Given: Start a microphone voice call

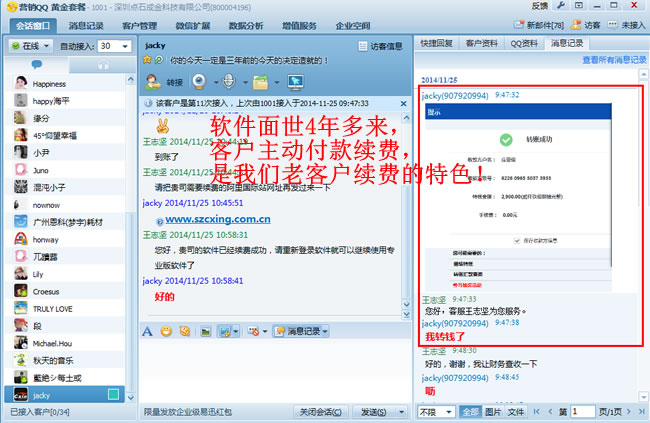Looking at the screenshot, I should (x=229, y=82).
